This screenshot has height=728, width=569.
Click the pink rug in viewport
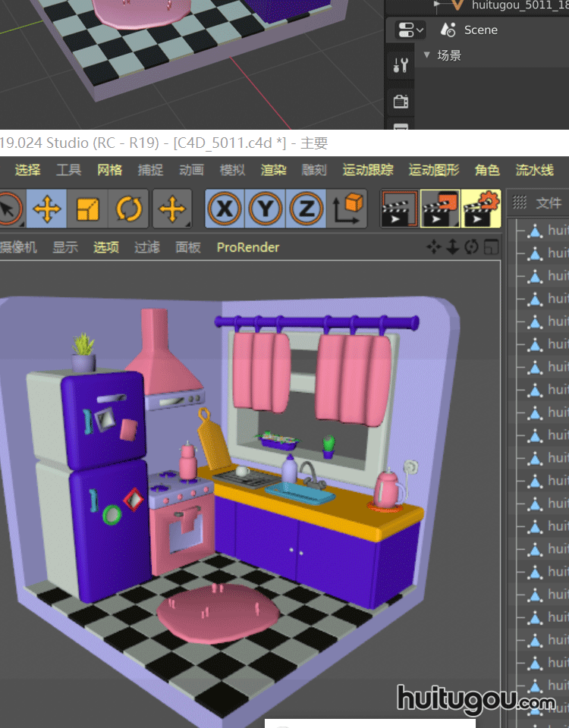pyautogui.click(x=215, y=614)
